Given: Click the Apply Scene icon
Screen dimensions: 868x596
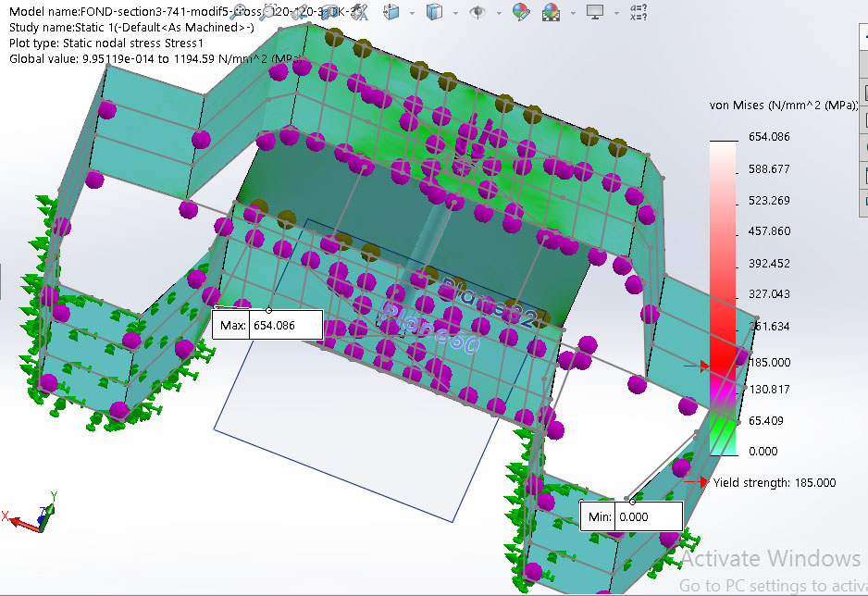Looking at the screenshot, I should (x=552, y=12).
